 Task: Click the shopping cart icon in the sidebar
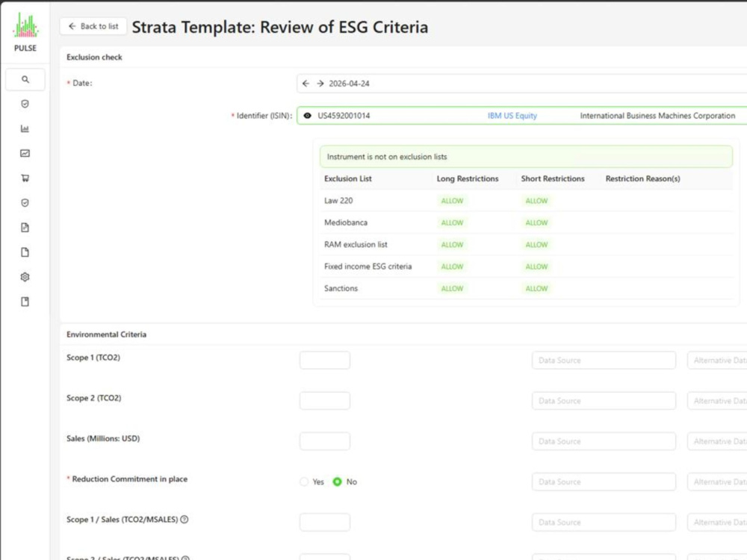25,178
